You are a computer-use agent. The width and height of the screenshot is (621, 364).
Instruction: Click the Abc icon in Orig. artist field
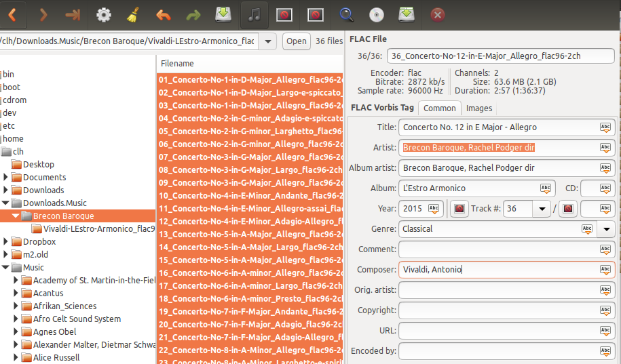click(x=605, y=290)
